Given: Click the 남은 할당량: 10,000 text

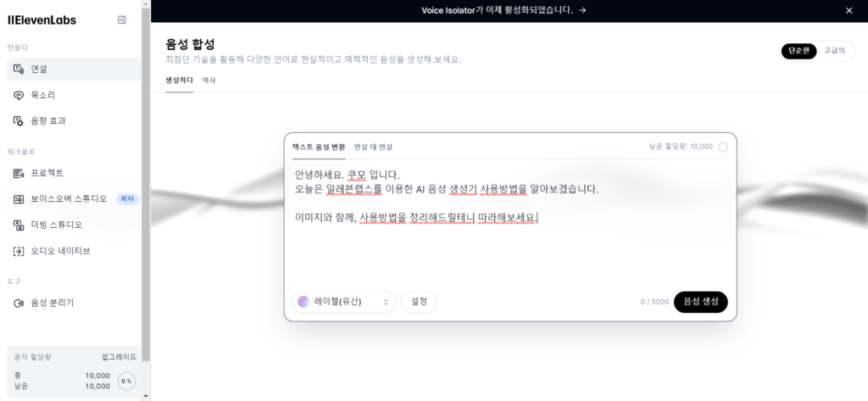Looking at the screenshot, I should coord(681,147).
